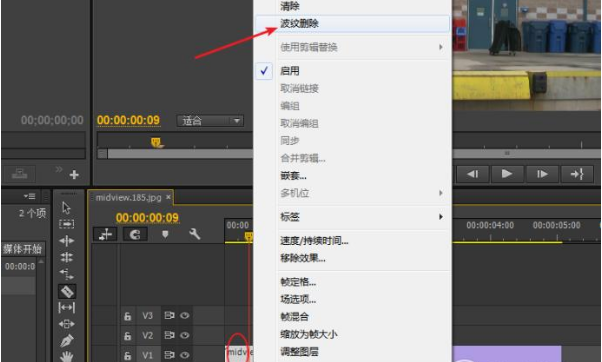Toggle lock on track V2
The height and width of the screenshot is (362, 602).
[127, 336]
